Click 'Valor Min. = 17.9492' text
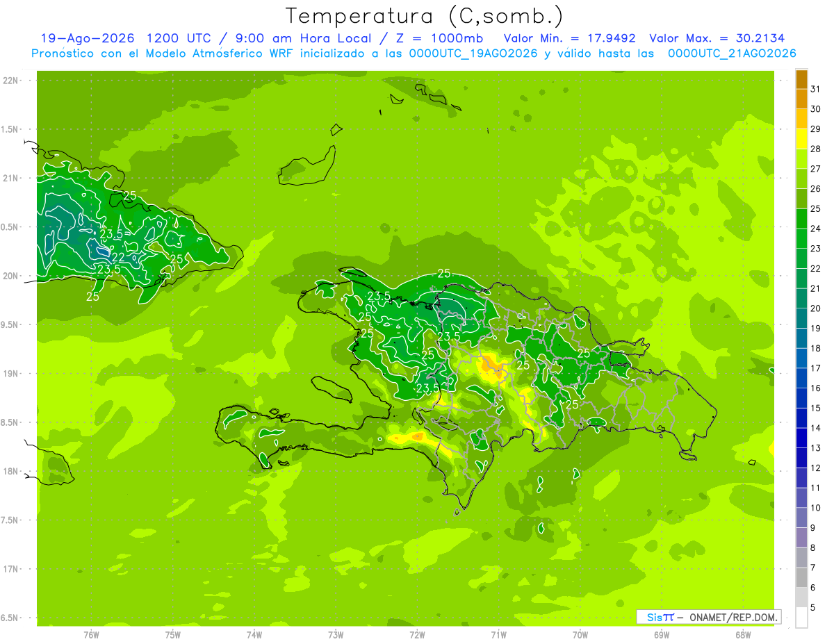The width and height of the screenshot is (834, 644). 569,38
